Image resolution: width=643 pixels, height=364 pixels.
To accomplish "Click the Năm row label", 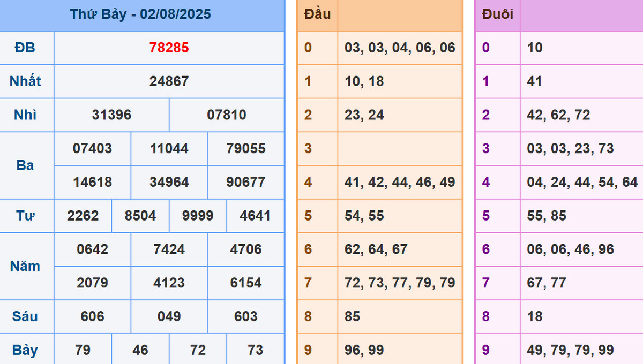I will coord(25,266).
